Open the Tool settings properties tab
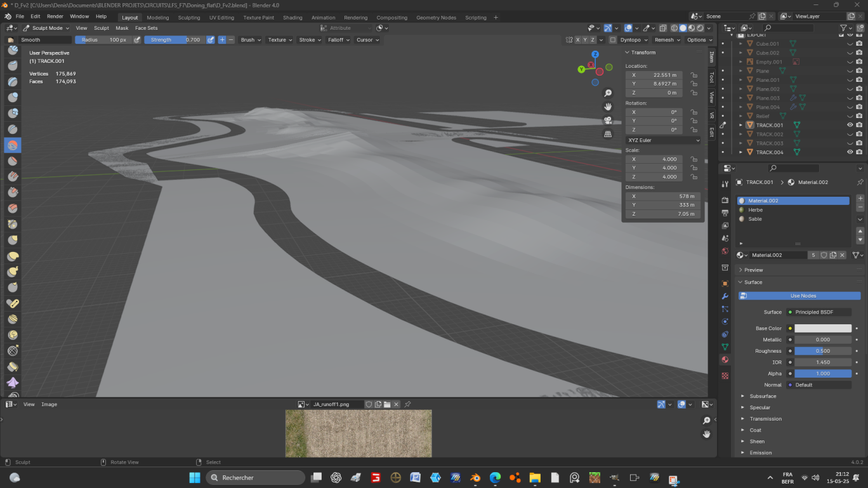 (x=725, y=183)
